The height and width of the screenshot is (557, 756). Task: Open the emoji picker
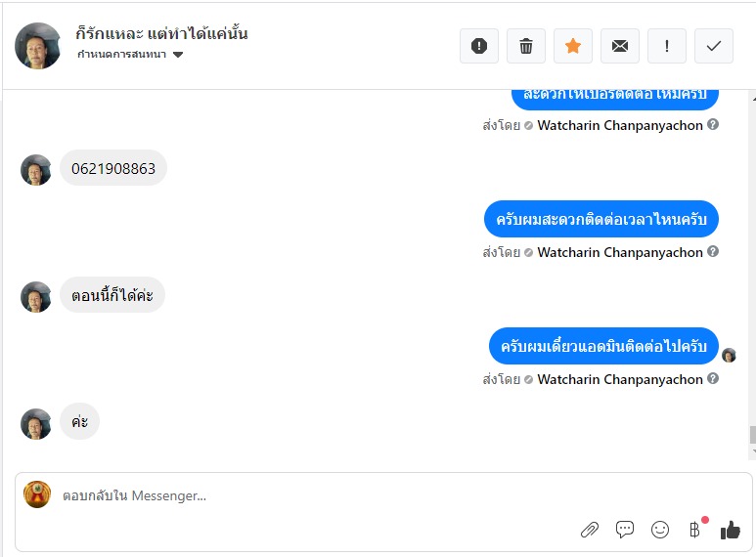coord(660,530)
